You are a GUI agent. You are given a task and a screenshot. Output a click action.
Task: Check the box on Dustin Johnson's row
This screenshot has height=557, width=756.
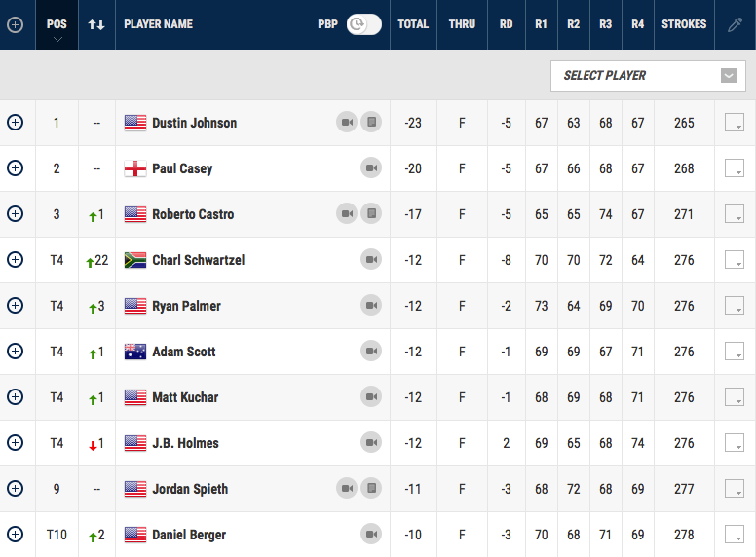[x=735, y=123]
